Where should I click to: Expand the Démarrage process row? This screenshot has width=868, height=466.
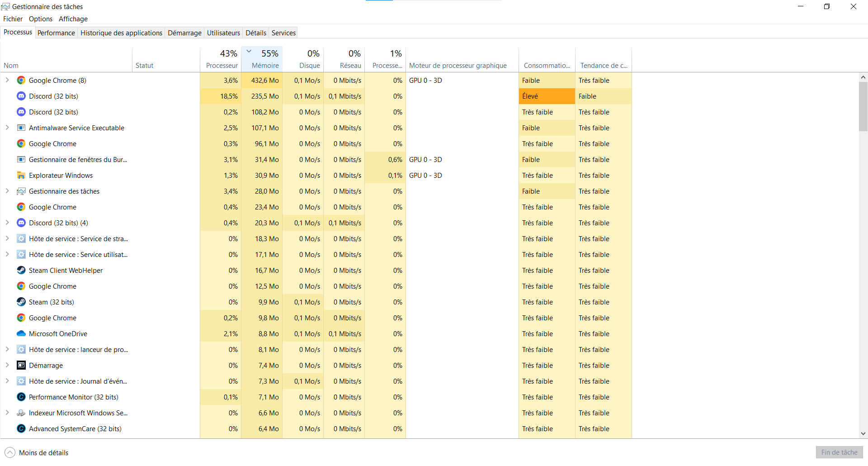(7, 365)
